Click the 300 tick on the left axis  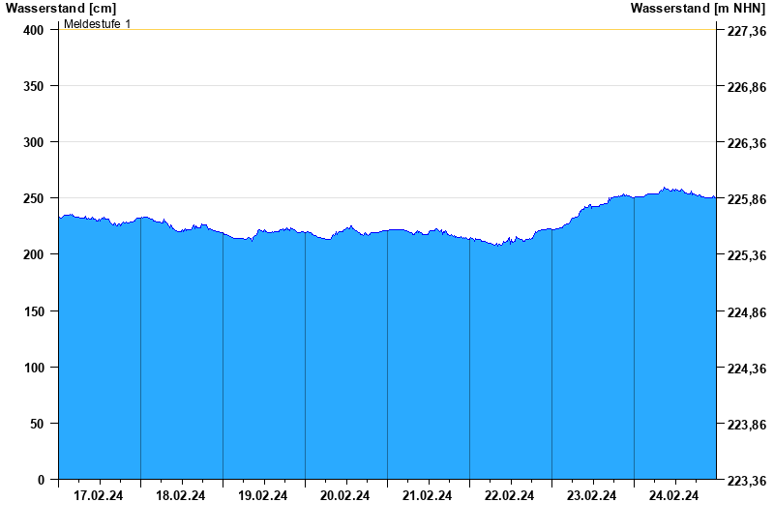click(34, 142)
